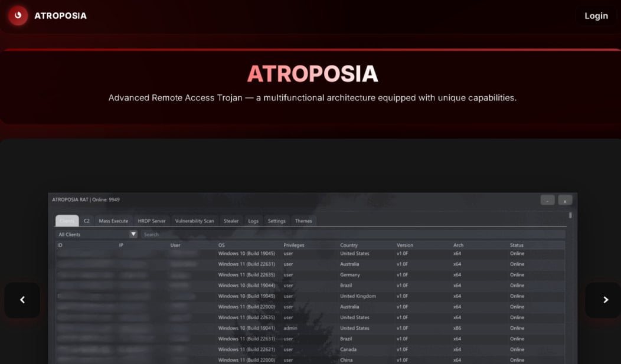Switch to the Stealer tab
621x364 pixels.
(x=231, y=221)
